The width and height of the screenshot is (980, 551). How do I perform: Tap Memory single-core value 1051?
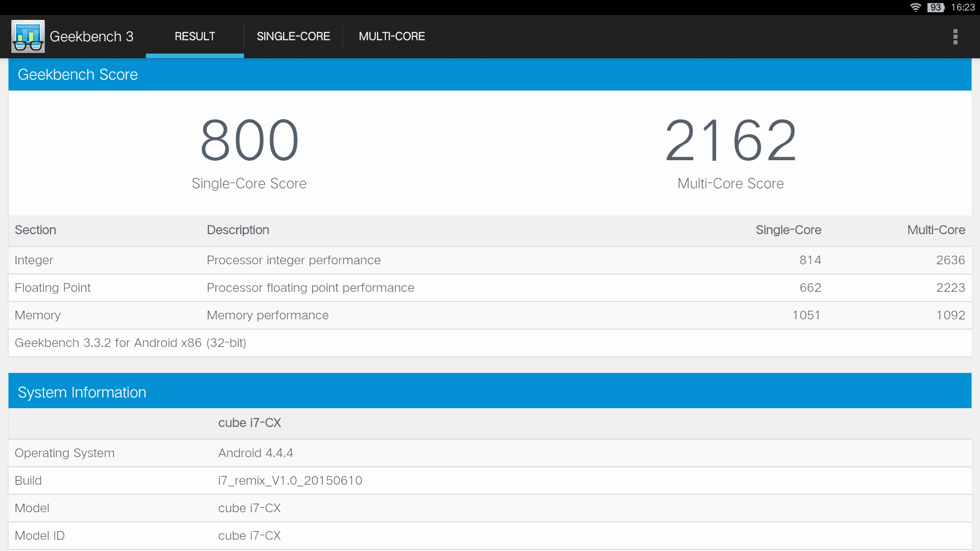tap(806, 315)
